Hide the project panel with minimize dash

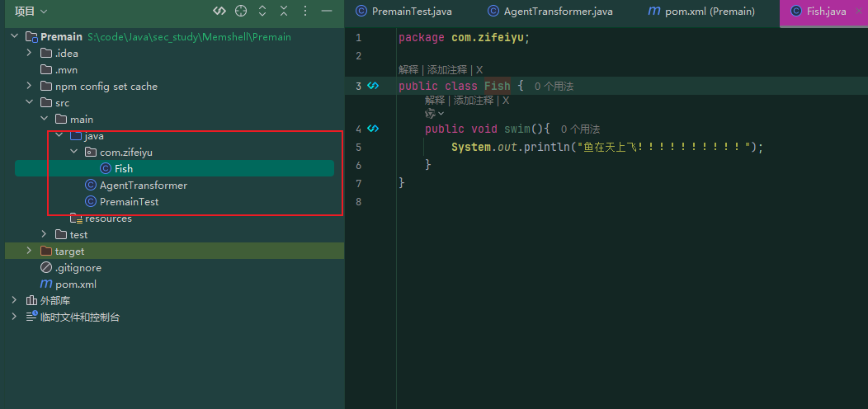[327, 11]
